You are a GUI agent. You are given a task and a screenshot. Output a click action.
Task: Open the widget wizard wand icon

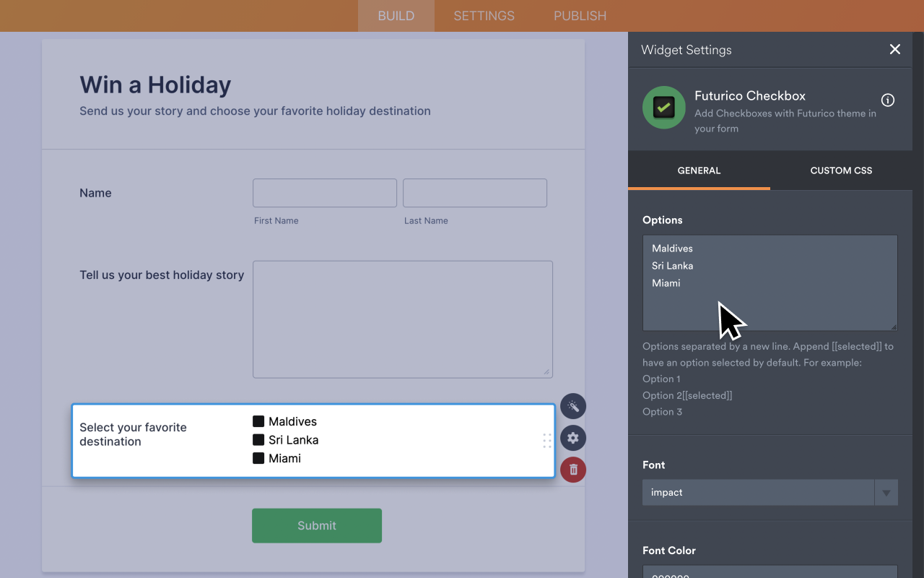[572, 405]
